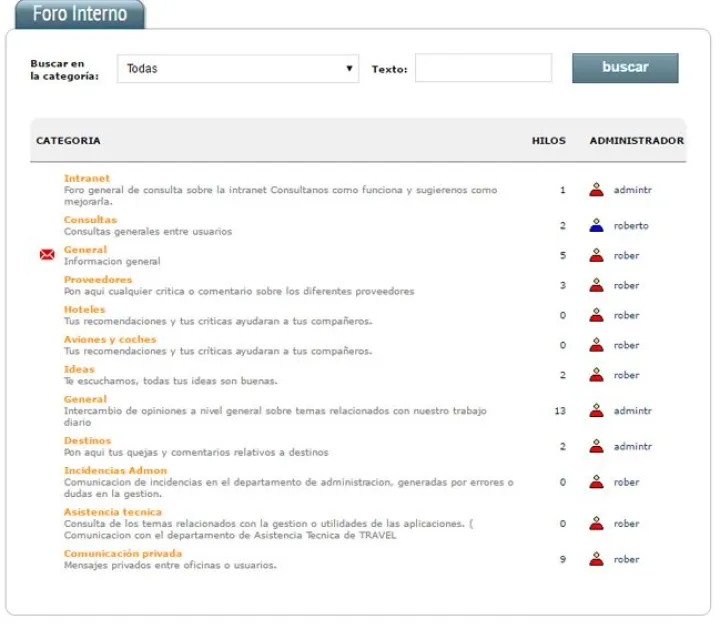
Task: Open the Consultas forum category
Action: tap(90, 219)
